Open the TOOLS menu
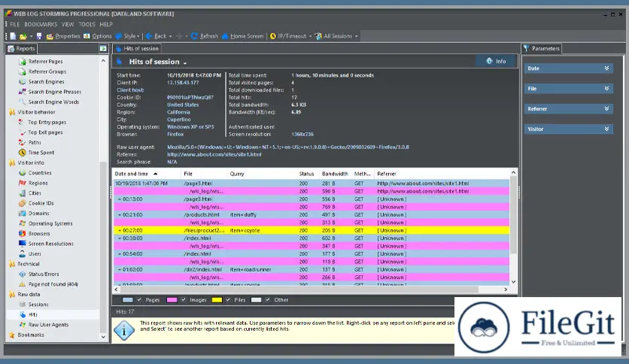Viewport: 629px width, 364px height. 87,25
